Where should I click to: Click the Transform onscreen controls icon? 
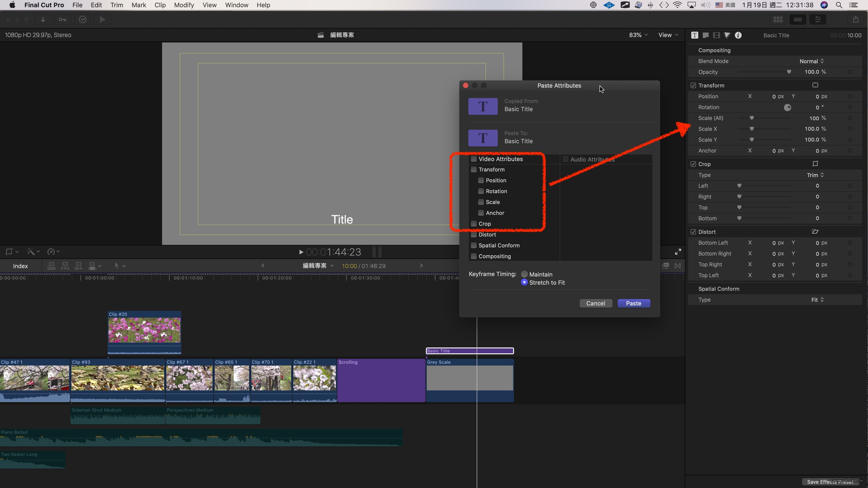coord(815,85)
